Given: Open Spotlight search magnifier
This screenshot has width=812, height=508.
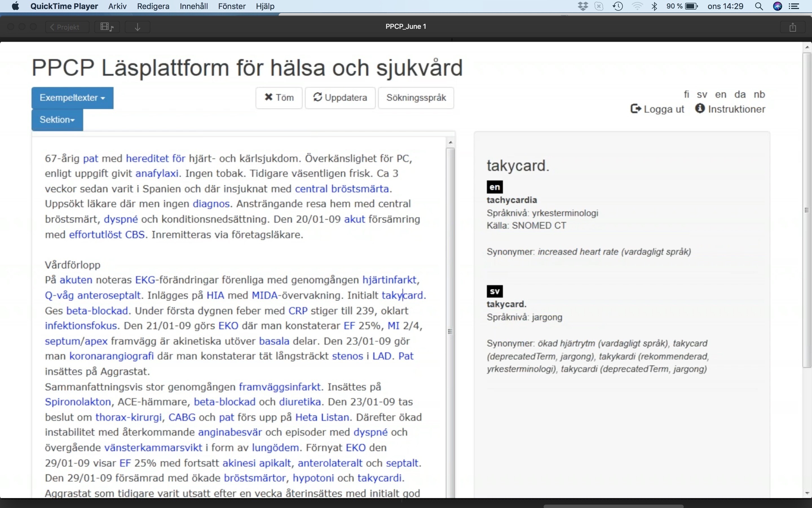Looking at the screenshot, I should click(759, 6).
